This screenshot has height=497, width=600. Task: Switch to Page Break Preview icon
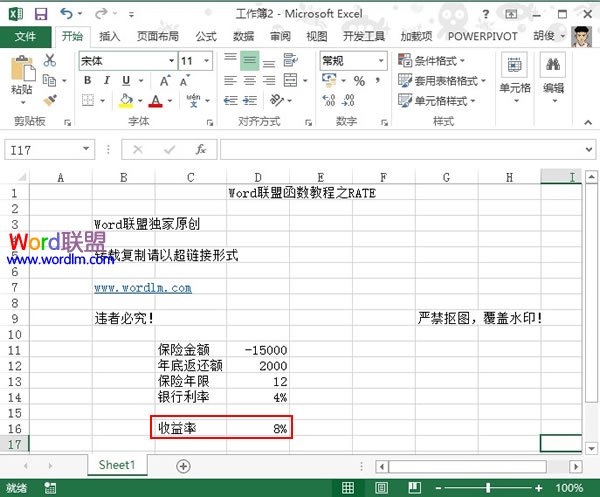(x=414, y=488)
